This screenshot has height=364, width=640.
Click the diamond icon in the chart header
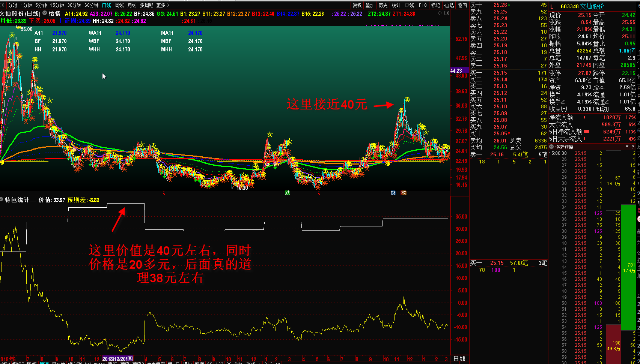click(440, 13)
